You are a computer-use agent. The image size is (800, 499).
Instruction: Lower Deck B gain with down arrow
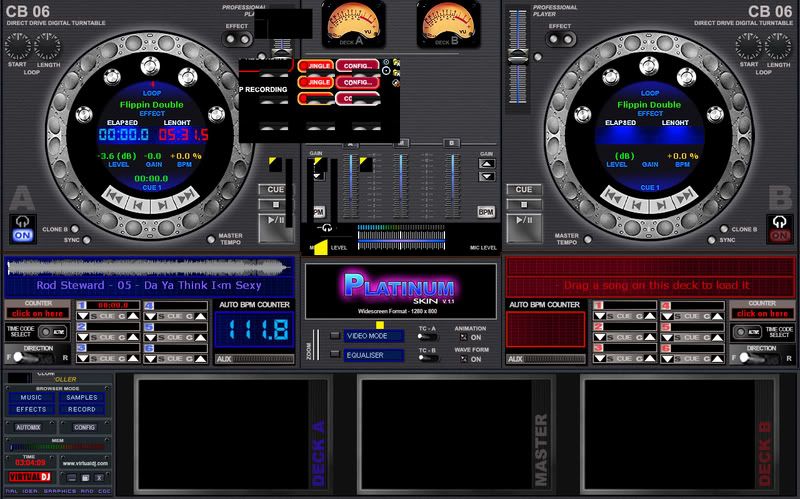click(487, 177)
